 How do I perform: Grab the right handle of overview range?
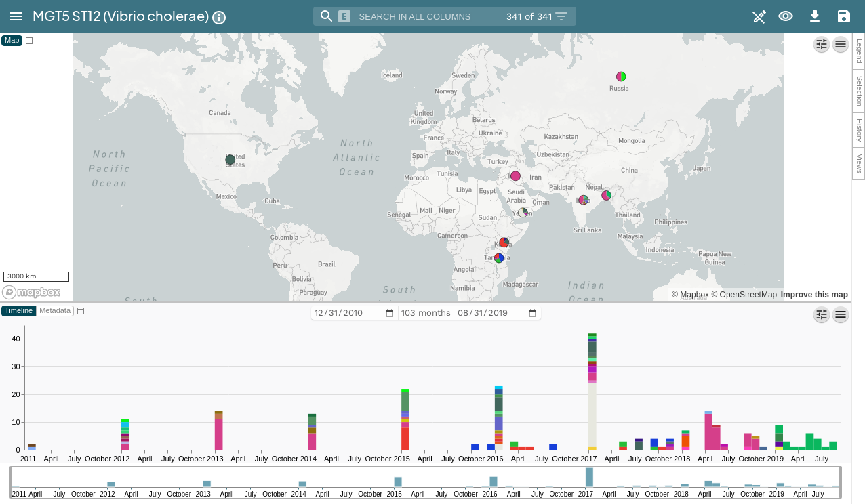tap(840, 482)
